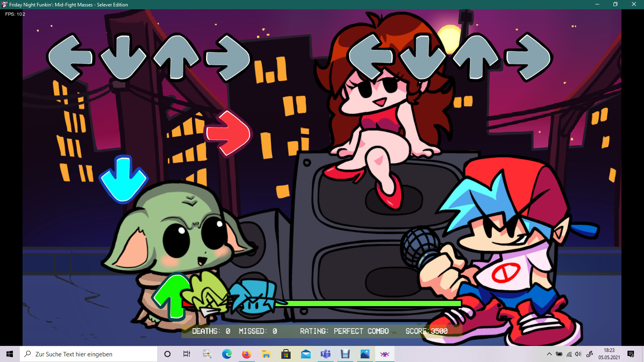Hit the cyan down arrow note
644x362 pixels.
tap(123, 179)
